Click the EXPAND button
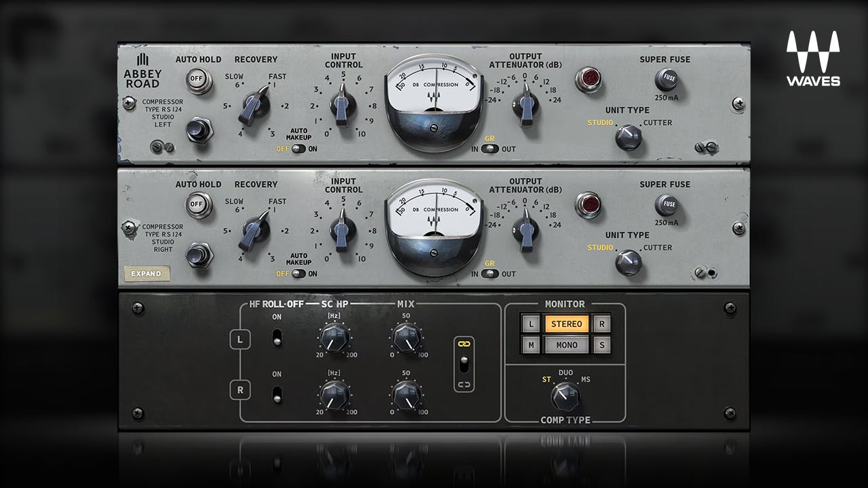This screenshot has width=868, height=488. point(148,273)
